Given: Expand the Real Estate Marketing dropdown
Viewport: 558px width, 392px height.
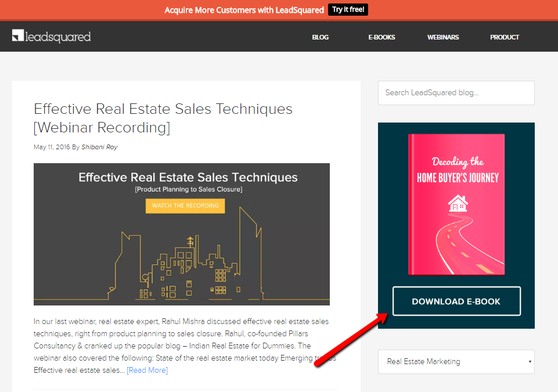Looking at the screenshot, I should point(456,362).
